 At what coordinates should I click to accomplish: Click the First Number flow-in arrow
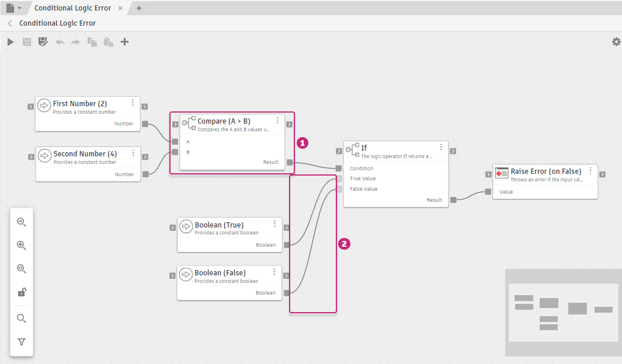pyautogui.click(x=30, y=107)
